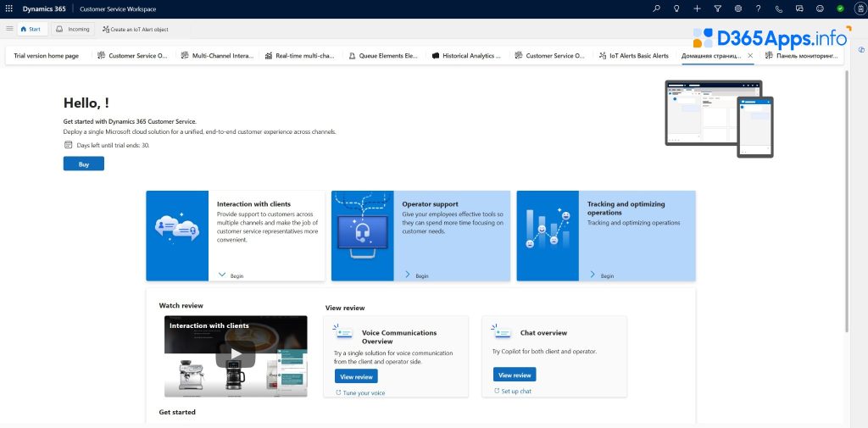Toggle the hamburger site map menu

[x=9, y=29]
